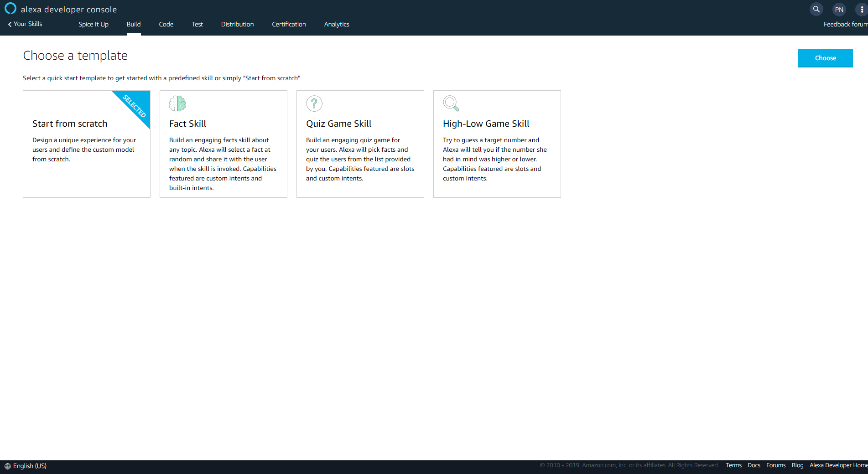Open the Terms footer link
This screenshot has width=868, height=474.
coord(733,465)
